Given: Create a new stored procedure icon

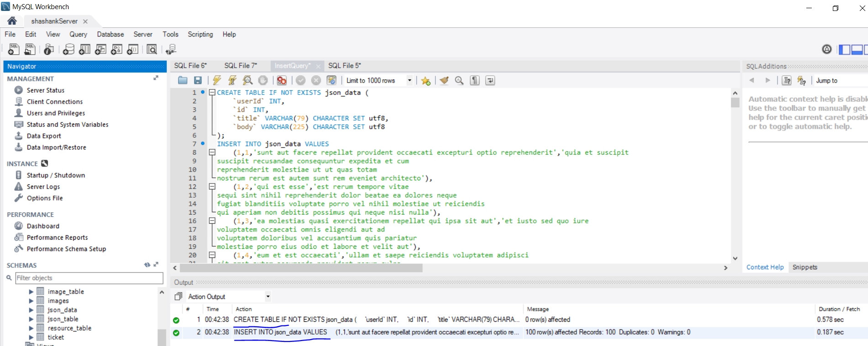Looking at the screenshot, I should pos(116,49).
